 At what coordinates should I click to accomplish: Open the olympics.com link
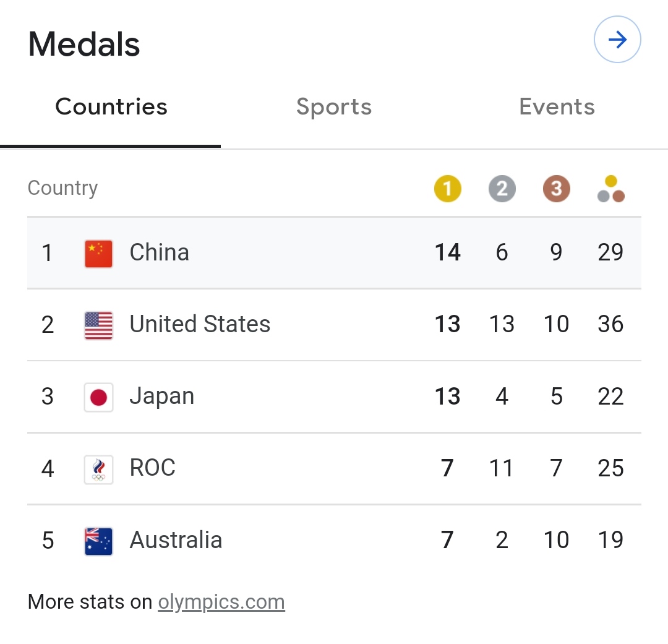(221, 602)
